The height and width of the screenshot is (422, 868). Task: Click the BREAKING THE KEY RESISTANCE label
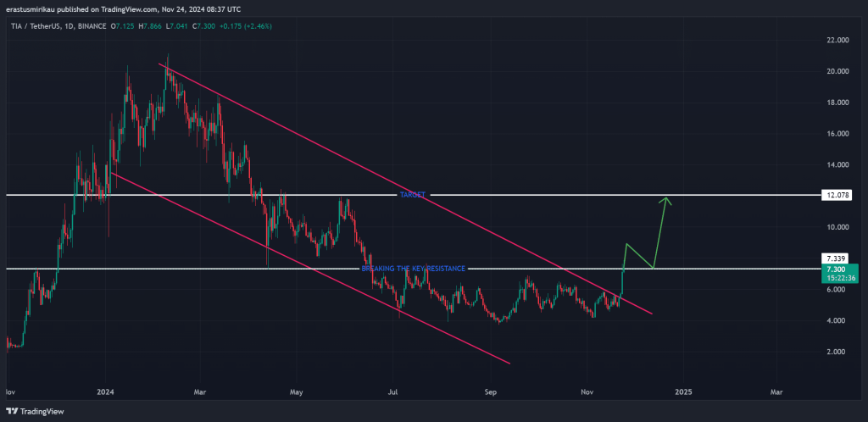click(413, 269)
